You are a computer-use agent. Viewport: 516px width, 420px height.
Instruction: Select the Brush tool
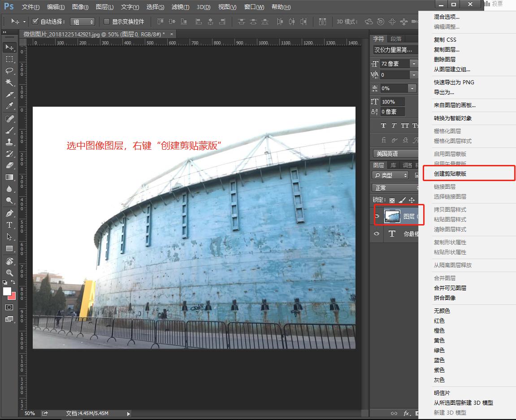point(9,130)
